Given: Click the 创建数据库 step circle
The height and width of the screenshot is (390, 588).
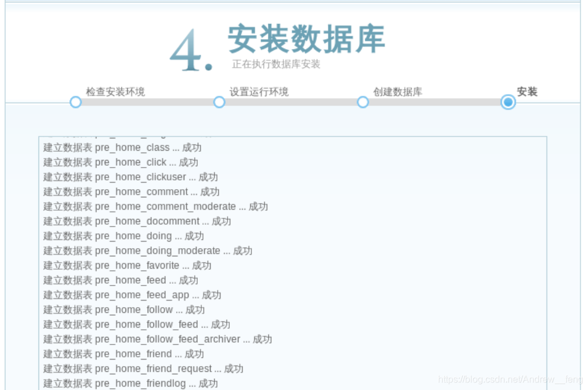Looking at the screenshot, I should [x=363, y=102].
